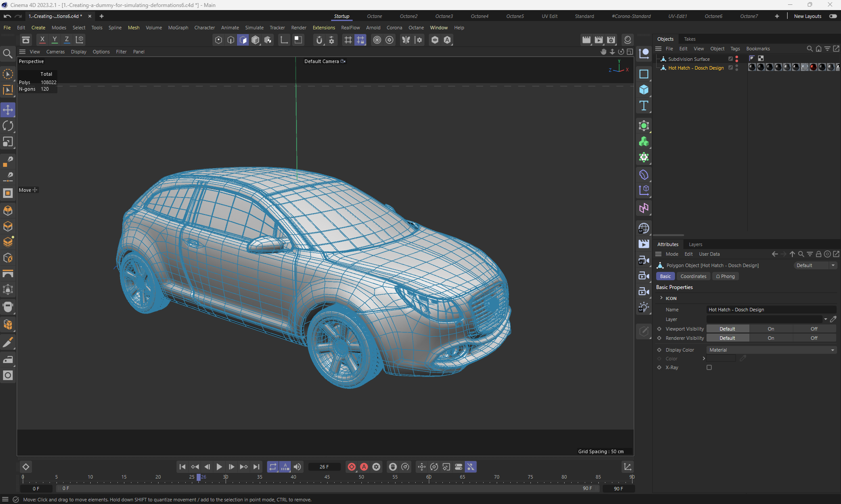Click the Cube primitive icon
841x504 pixels.
[643, 90]
